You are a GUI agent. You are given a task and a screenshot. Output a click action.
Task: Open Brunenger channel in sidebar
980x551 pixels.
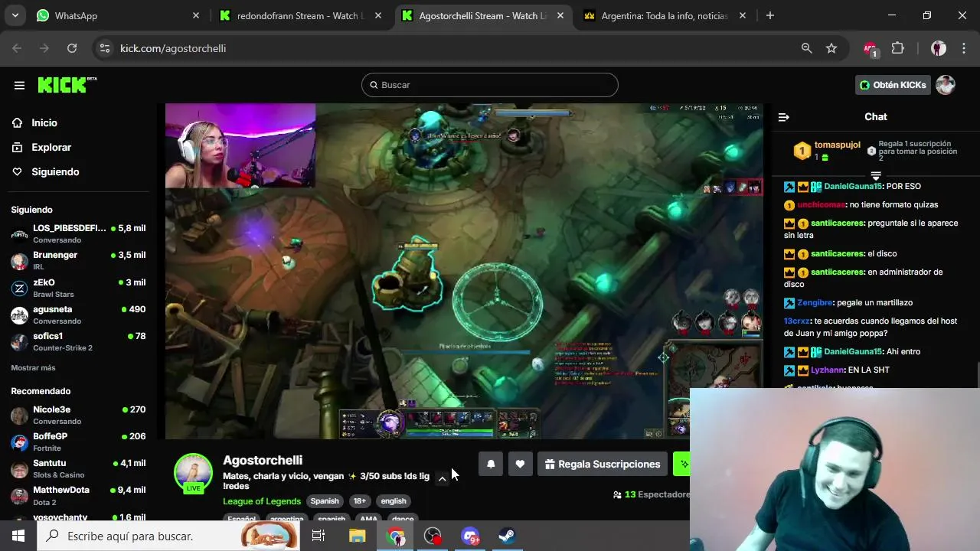(77, 260)
